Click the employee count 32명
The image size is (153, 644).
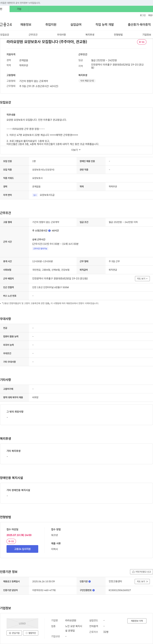(106, 632)
